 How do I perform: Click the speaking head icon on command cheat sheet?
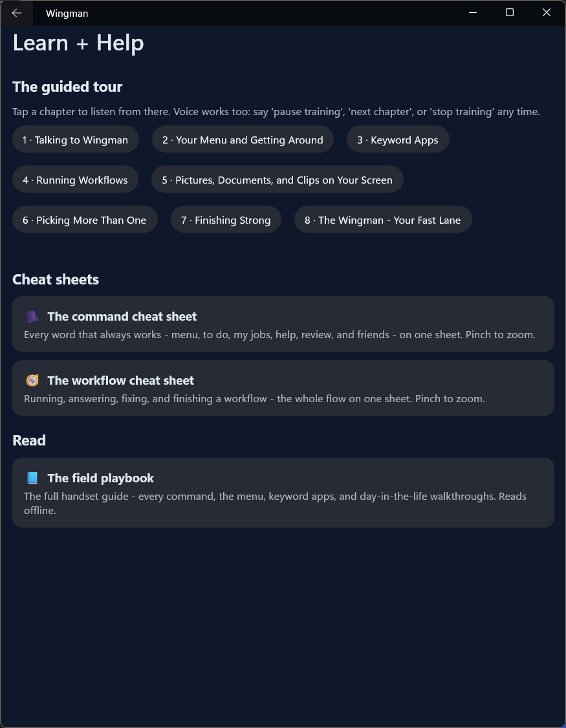pyautogui.click(x=32, y=317)
